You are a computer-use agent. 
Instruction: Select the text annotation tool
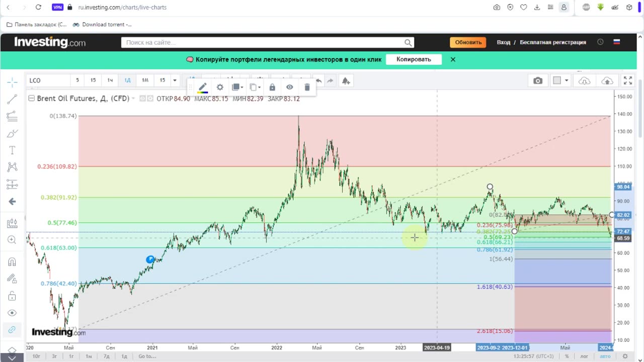tap(13, 150)
